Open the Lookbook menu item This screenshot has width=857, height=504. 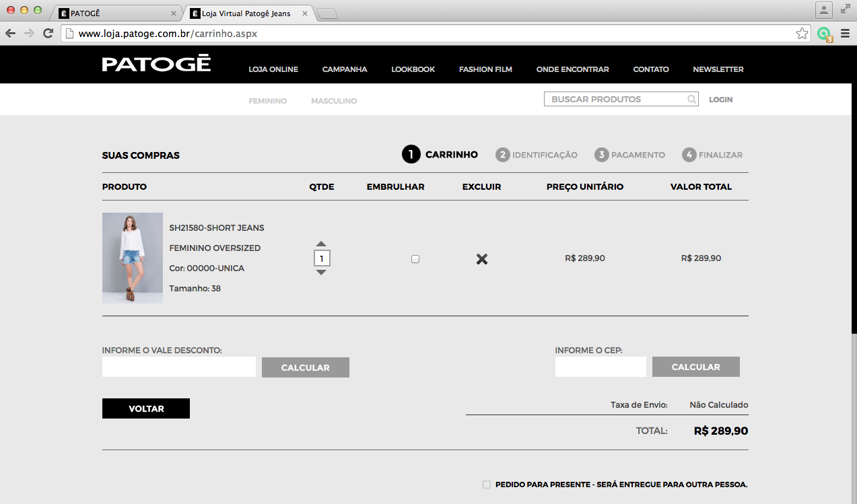click(x=413, y=69)
